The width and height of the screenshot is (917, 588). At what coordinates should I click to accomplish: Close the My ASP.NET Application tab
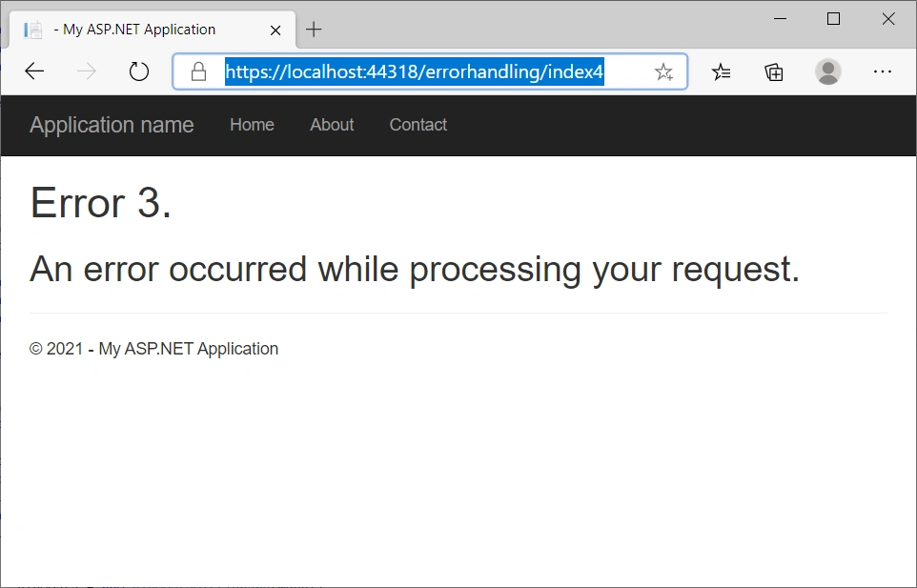coord(275,30)
